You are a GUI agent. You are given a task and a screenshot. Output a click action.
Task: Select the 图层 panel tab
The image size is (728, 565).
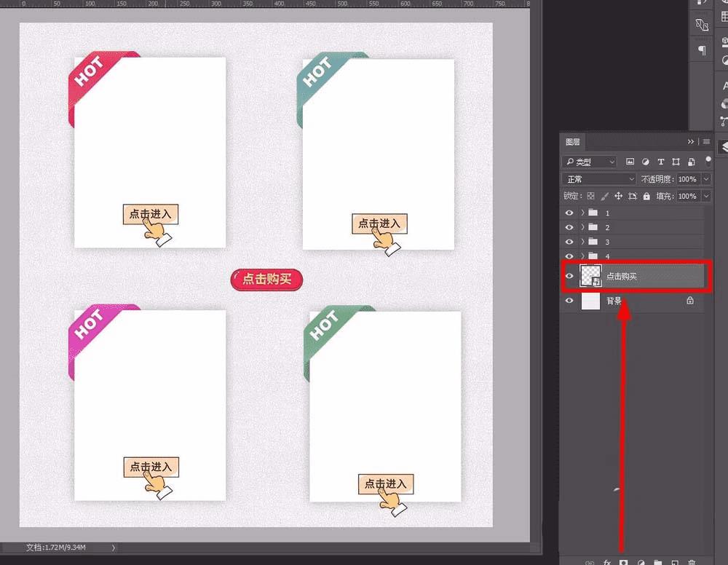[x=572, y=141]
